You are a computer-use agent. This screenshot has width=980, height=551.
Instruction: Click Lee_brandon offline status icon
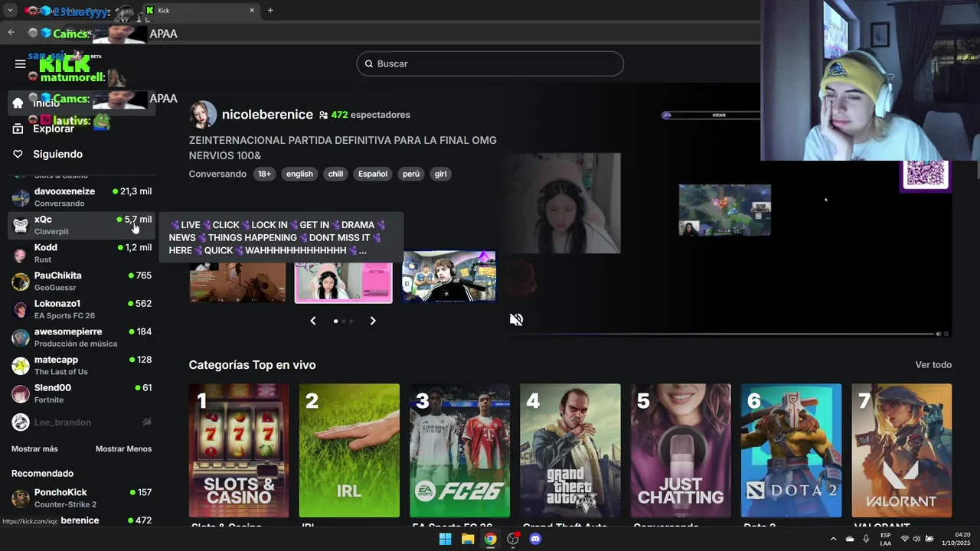click(x=147, y=422)
